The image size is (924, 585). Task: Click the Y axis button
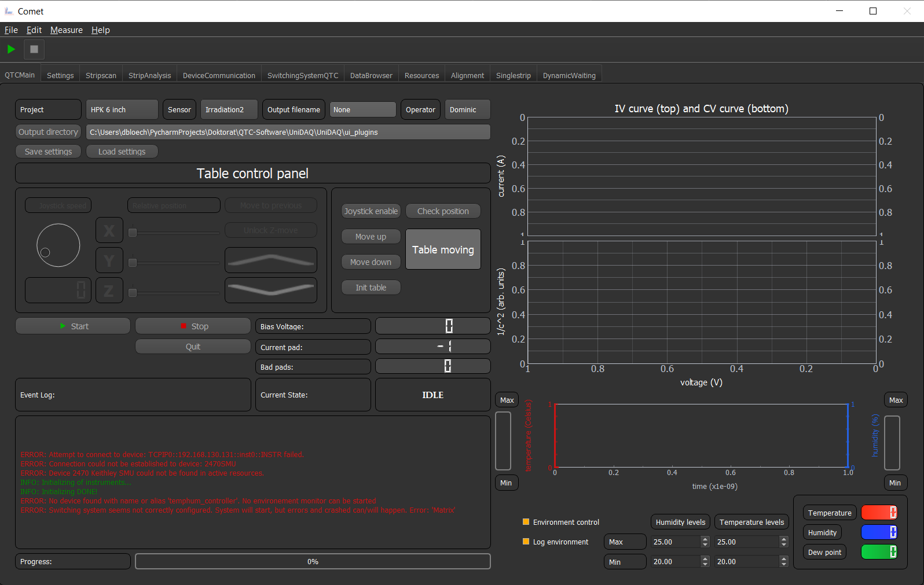(x=109, y=260)
